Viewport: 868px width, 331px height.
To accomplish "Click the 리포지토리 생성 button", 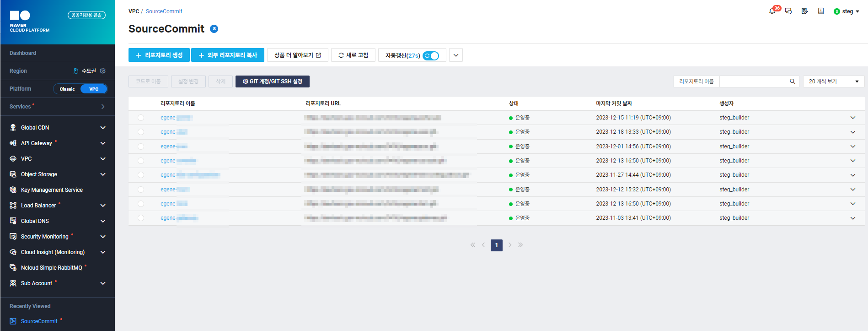I will [x=159, y=55].
